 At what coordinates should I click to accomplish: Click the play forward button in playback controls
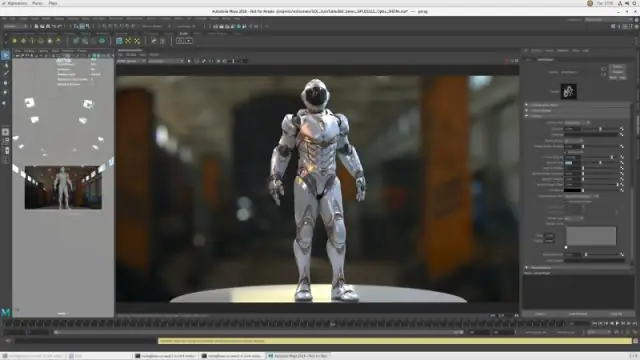(x=617, y=324)
